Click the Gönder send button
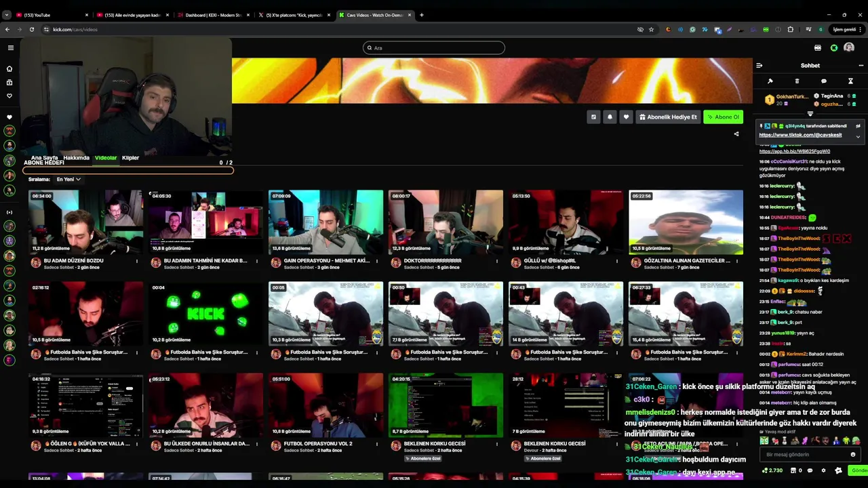 click(x=859, y=470)
